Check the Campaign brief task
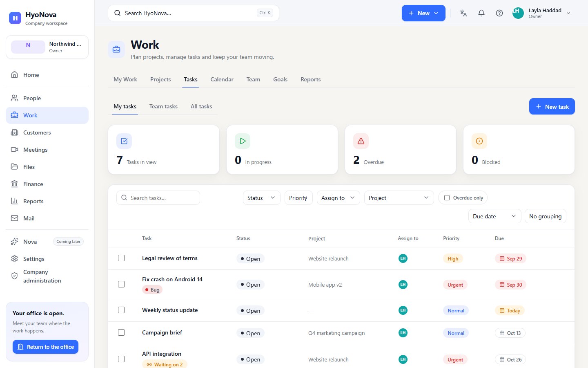 121,332
